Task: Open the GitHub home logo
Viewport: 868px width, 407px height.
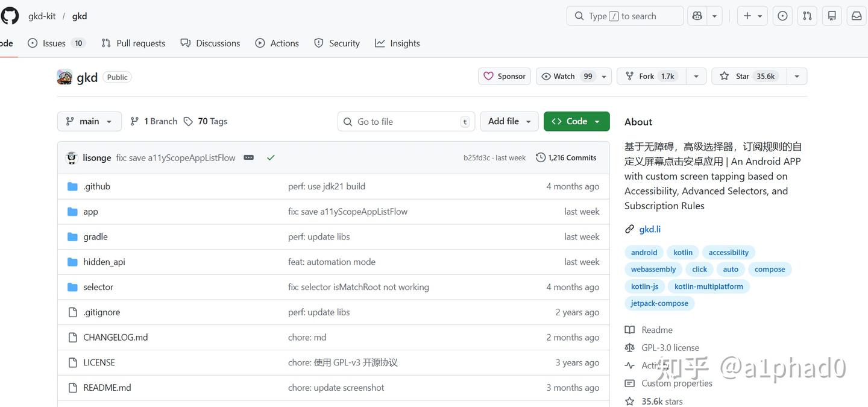Action: [10, 16]
